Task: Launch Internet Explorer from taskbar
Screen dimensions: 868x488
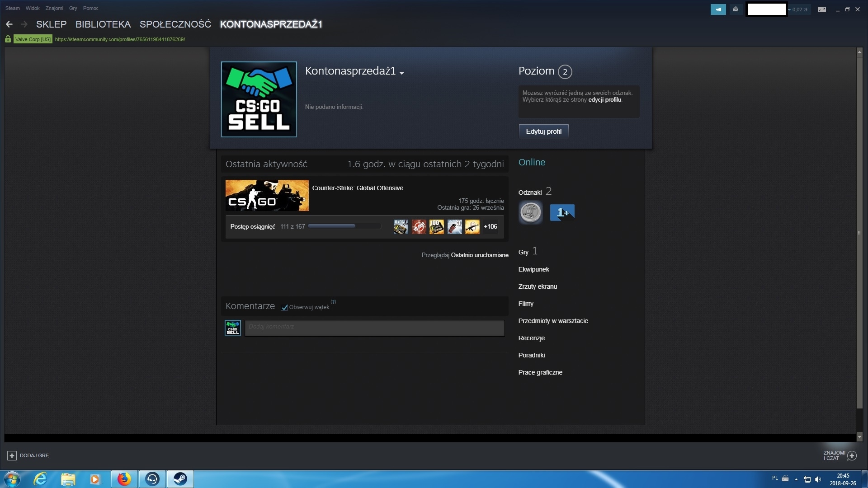Action: click(x=40, y=479)
